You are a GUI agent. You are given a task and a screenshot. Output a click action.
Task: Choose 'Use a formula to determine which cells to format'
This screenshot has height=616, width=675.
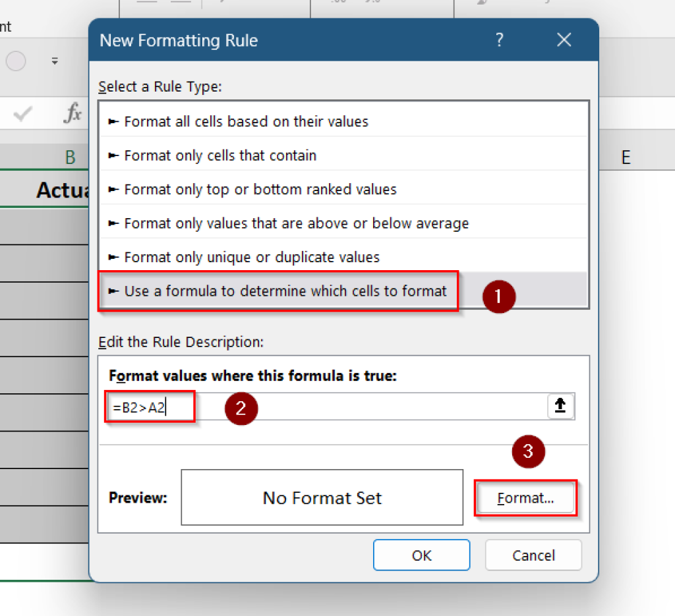click(277, 291)
